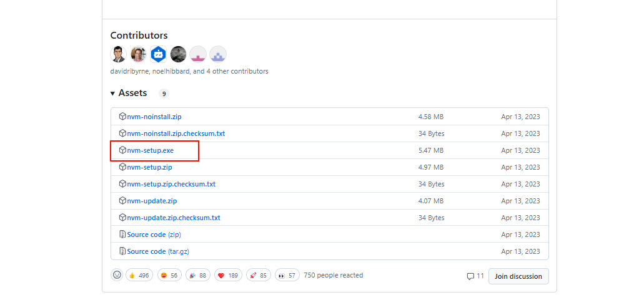Viewport: 644px width, 300px height.
Task: Click the comment bubble icon showing 11
Action: point(470,276)
